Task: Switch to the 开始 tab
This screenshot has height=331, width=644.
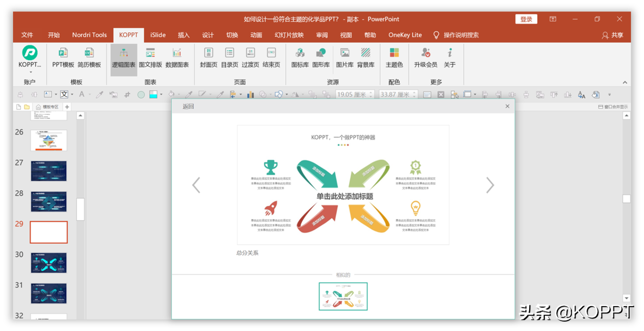Action: point(53,35)
